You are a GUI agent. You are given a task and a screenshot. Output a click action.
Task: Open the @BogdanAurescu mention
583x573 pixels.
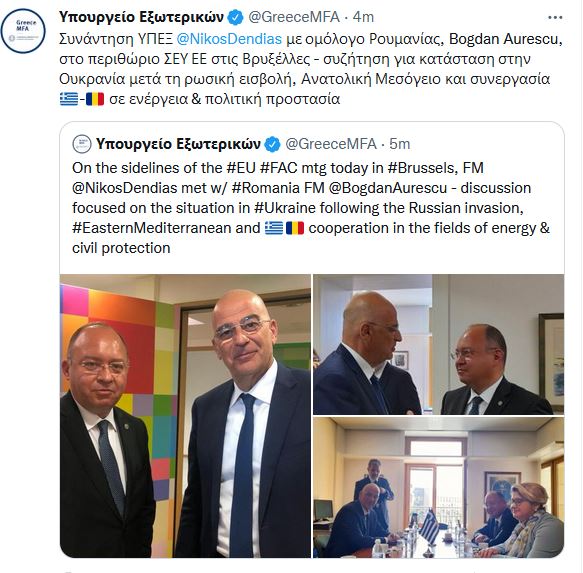click(388, 188)
